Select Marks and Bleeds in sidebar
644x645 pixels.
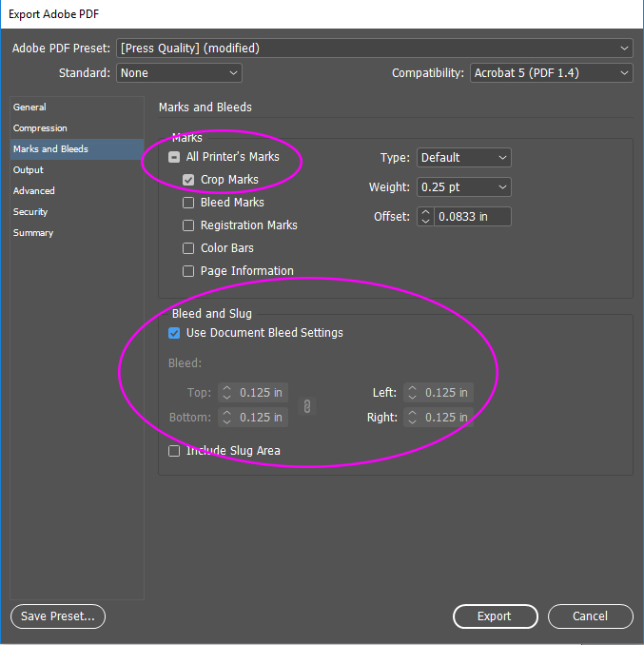tap(77, 149)
